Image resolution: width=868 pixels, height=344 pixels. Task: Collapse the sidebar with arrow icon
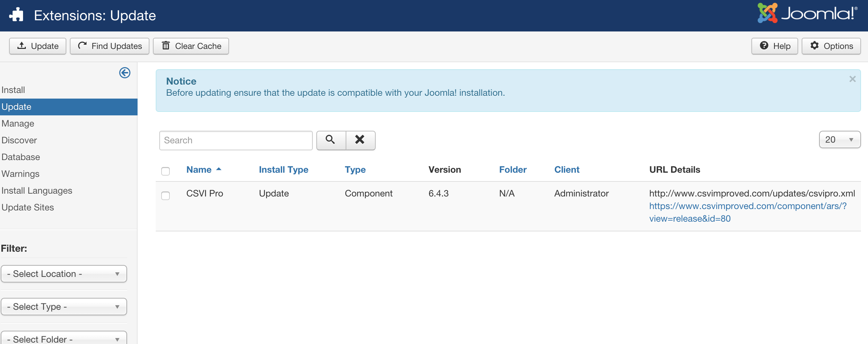tap(125, 73)
